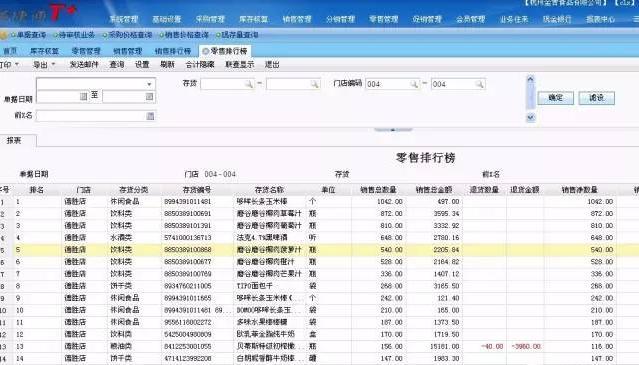Open the end date calendar picker
Screen dimensions: 639x365
[149, 97]
